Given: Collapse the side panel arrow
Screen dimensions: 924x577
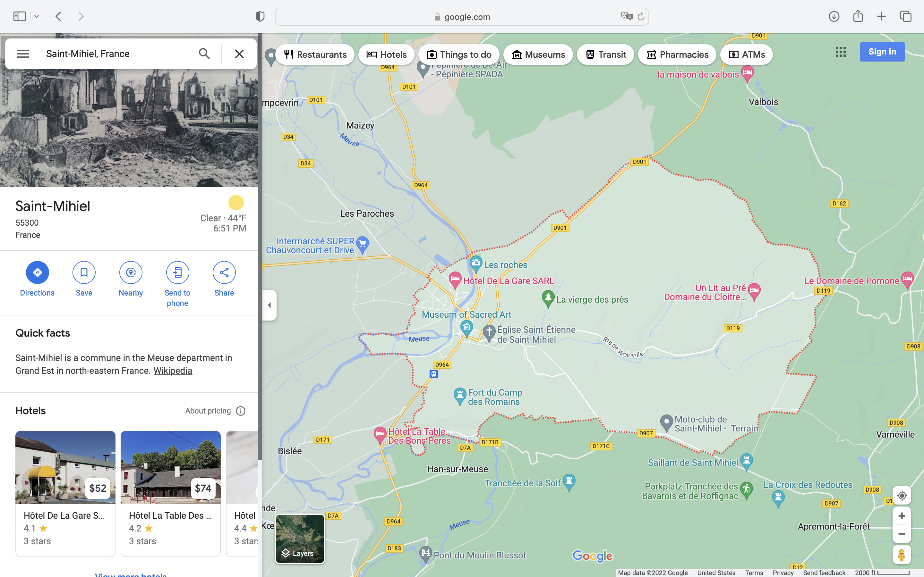Looking at the screenshot, I should coord(269,305).
